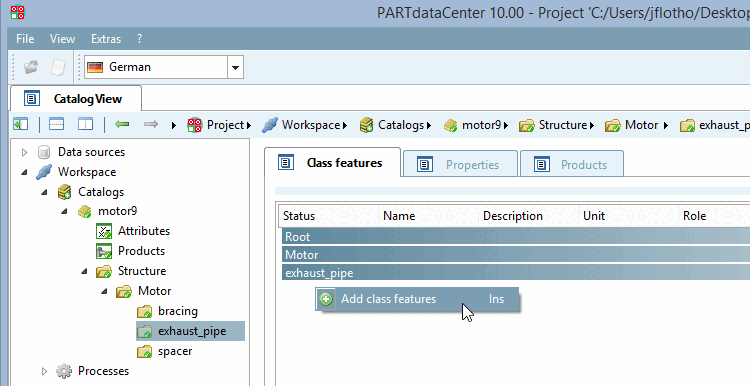Click the Processes gear icon
The image size is (750, 386).
pyautogui.click(x=64, y=371)
